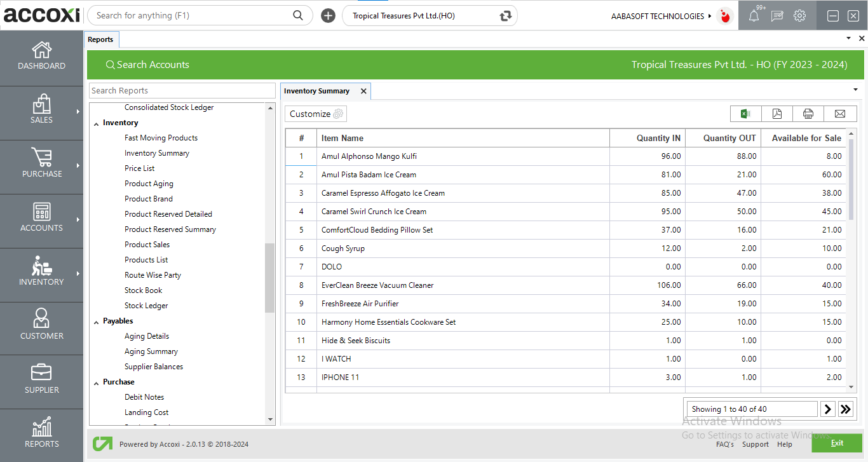Open Product Aging report
Viewport: 868px width, 462px height.
pyautogui.click(x=149, y=184)
